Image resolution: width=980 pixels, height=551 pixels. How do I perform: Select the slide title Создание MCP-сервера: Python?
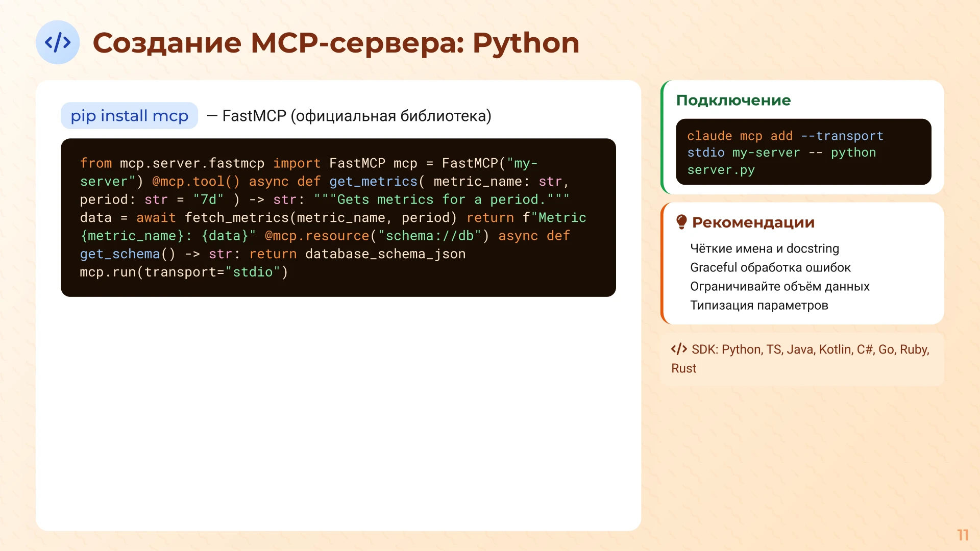tap(336, 43)
